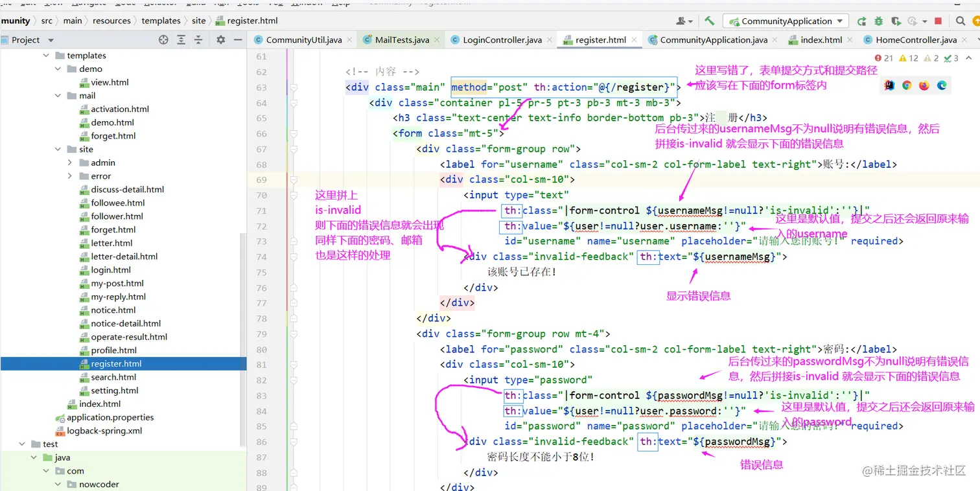Collapse the nowcoder package
Image resolution: width=980 pixels, height=491 pixels.
point(58,484)
